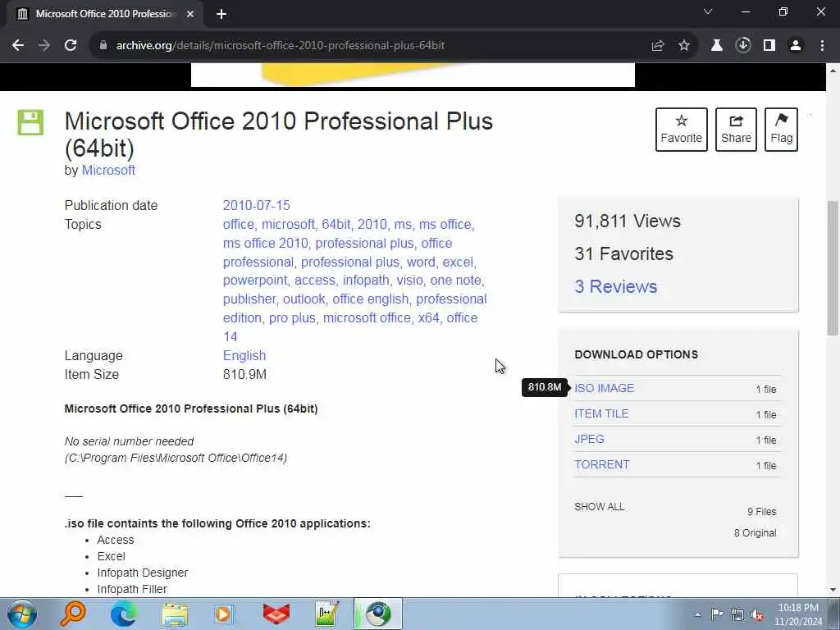This screenshot has width=840, height=630.
Task: Click the page's vertical scrollbar thumb
Action: pos(833,268)
